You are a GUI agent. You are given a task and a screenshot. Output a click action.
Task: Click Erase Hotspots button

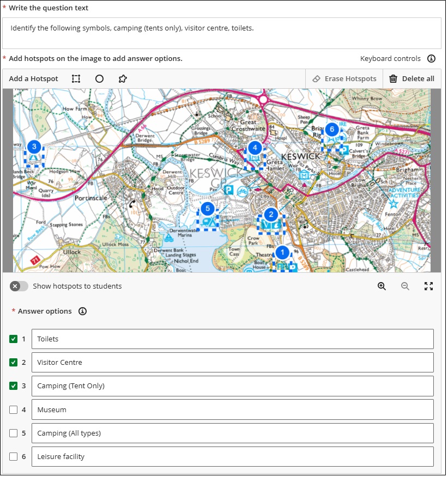[x=344, y=79]
